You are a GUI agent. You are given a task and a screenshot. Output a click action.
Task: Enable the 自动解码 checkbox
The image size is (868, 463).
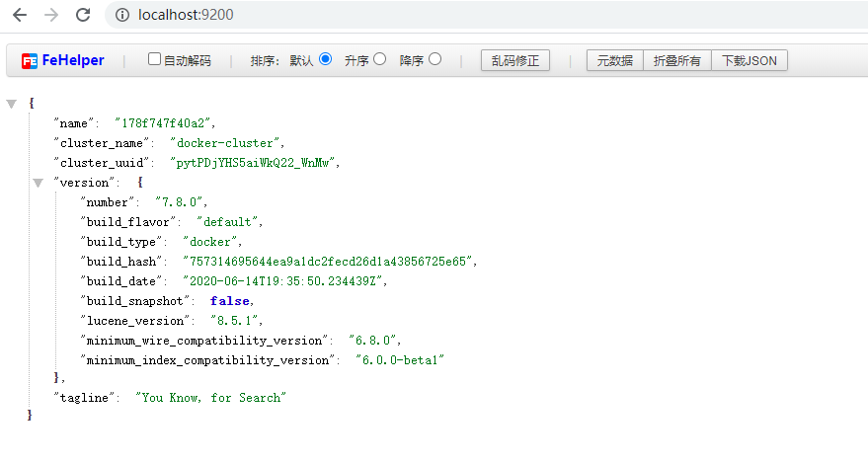[154, 59]
